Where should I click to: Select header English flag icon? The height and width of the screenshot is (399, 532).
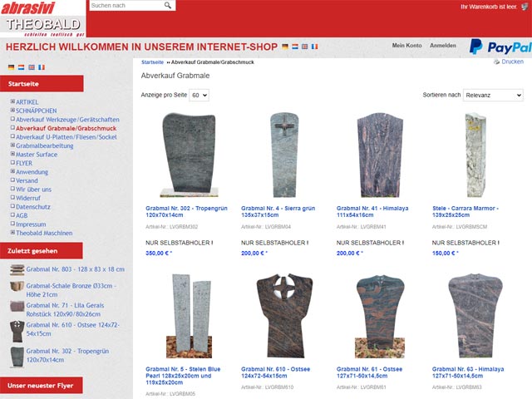[305, 47]
